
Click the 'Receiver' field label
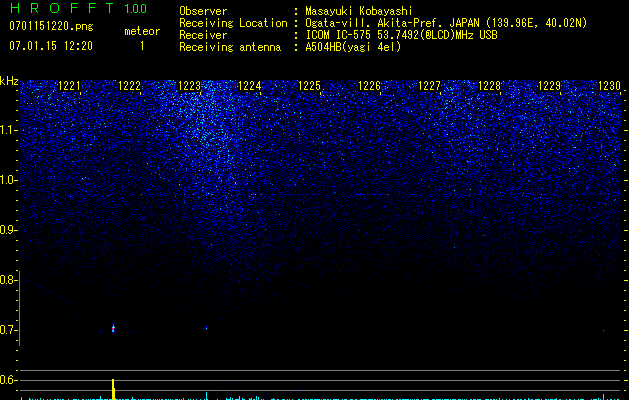tap(203, 35)
